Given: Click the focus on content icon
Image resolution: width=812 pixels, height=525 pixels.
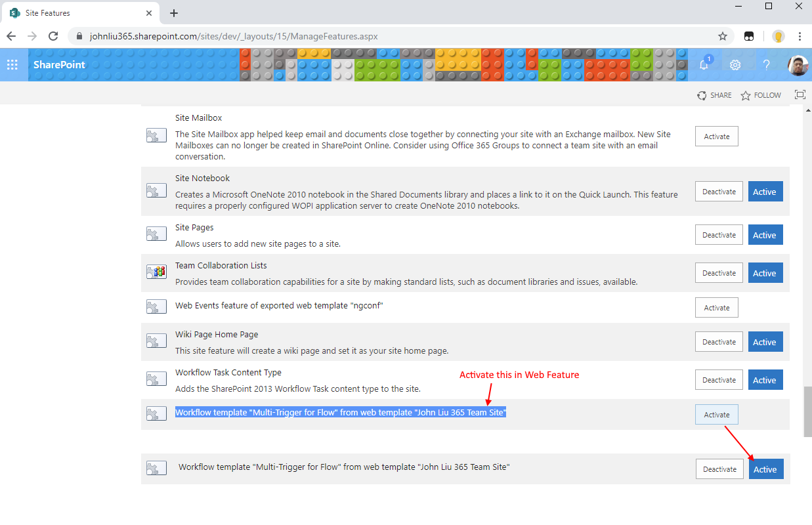Looking at the screenshot, I should point(800,94).
